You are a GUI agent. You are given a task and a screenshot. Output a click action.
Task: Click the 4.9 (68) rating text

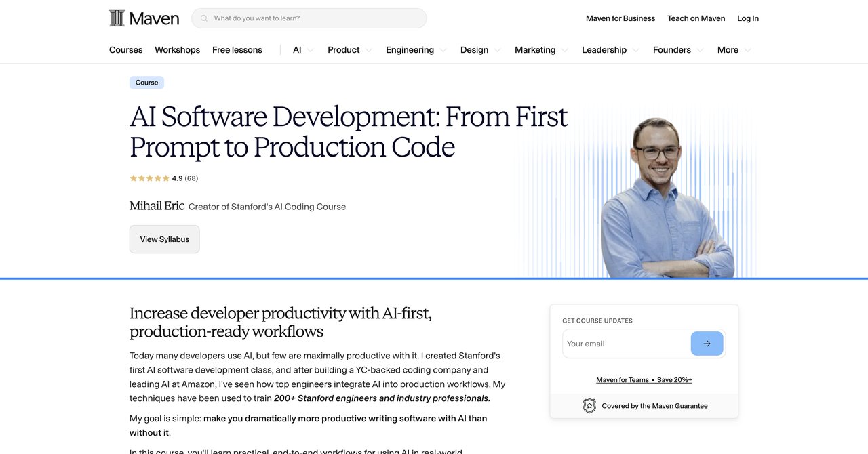(x=185, y=178)
